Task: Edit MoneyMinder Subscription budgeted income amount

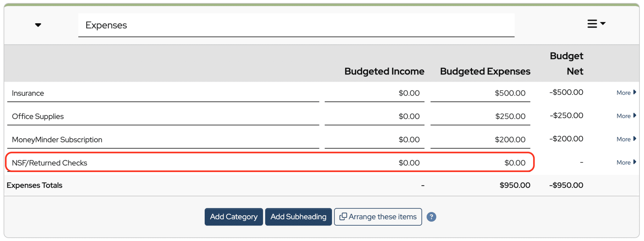Action: (375, 140)
